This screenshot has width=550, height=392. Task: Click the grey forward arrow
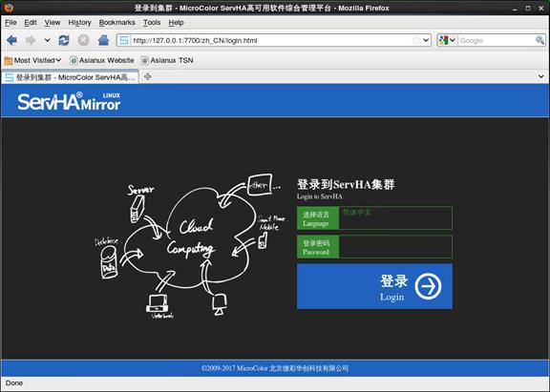(31, 40)
